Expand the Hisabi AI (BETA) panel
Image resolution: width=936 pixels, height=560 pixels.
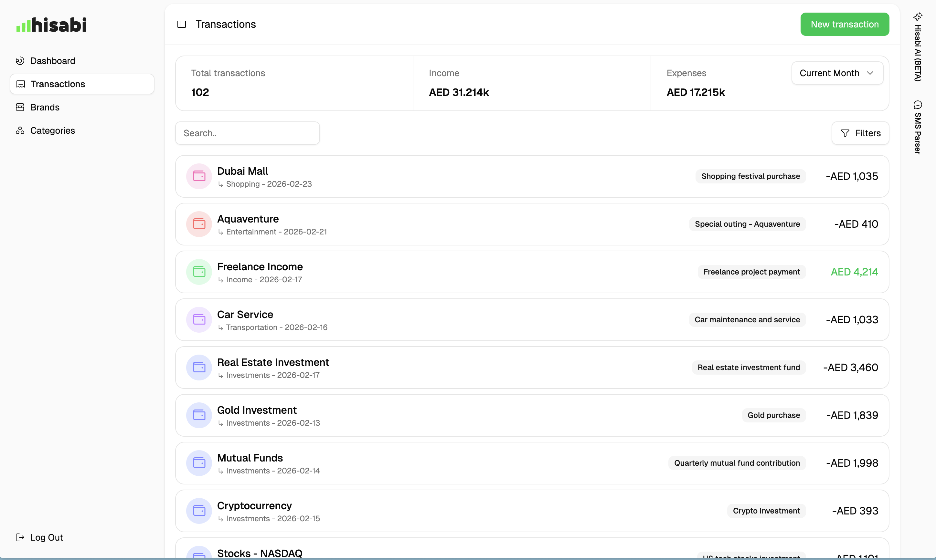click(918, 49)
